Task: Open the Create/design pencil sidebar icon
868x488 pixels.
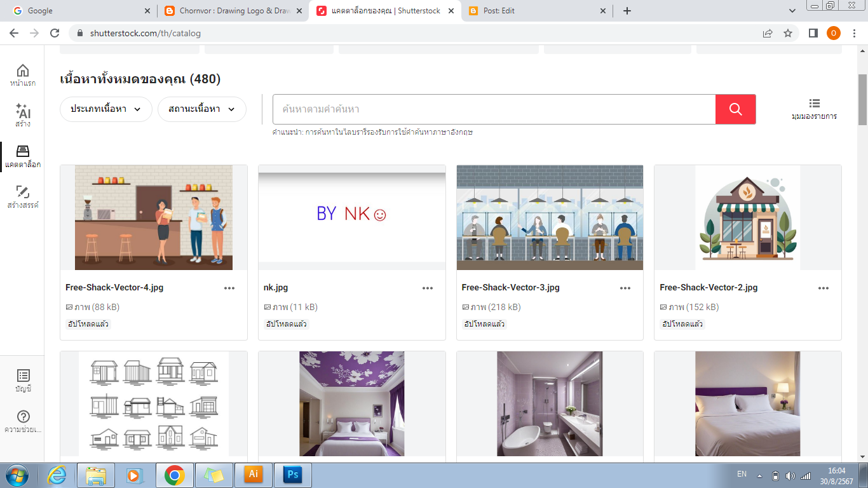Action: 22,196
